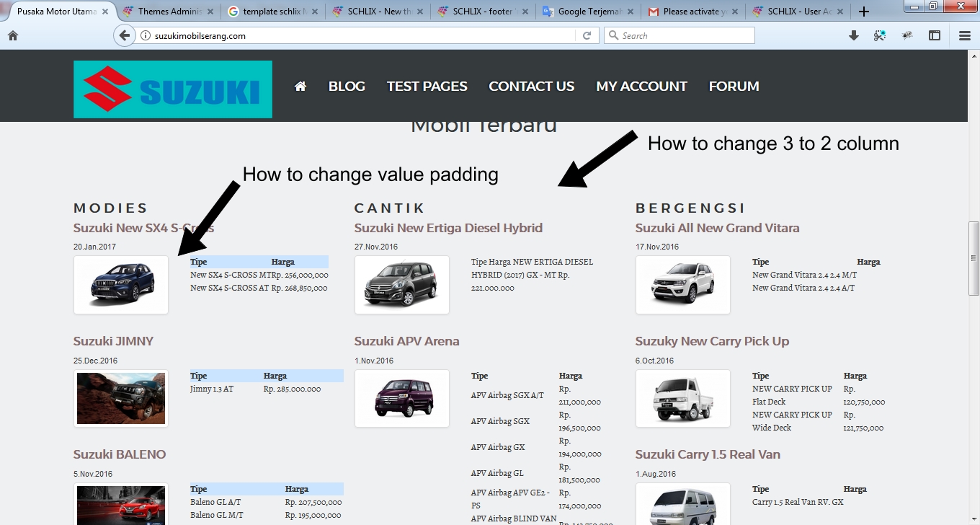The image size is (980, 525).
Task: Open a new tab with plus button
Action: [x=864, y=12]
